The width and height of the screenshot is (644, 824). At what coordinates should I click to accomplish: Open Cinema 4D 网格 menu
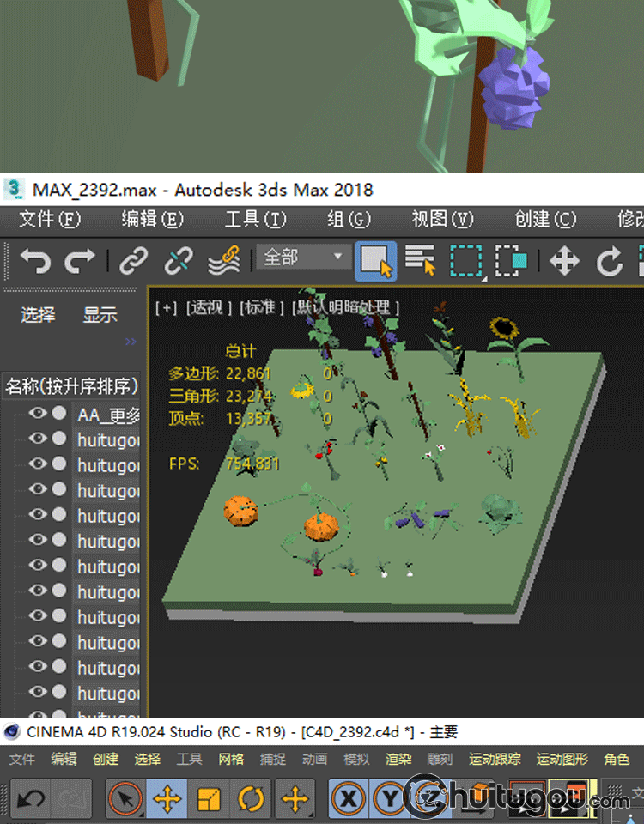pyautogui.click(x=231, y=759)
